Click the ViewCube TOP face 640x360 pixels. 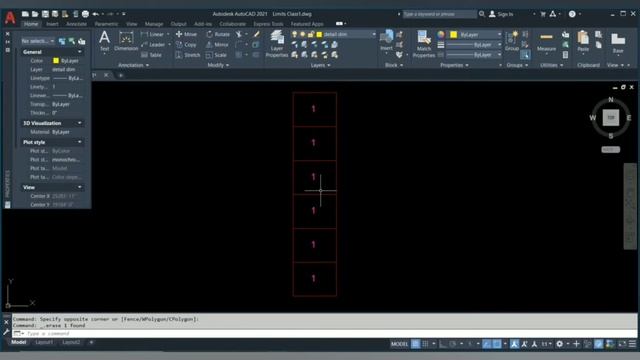pos(611,118)
